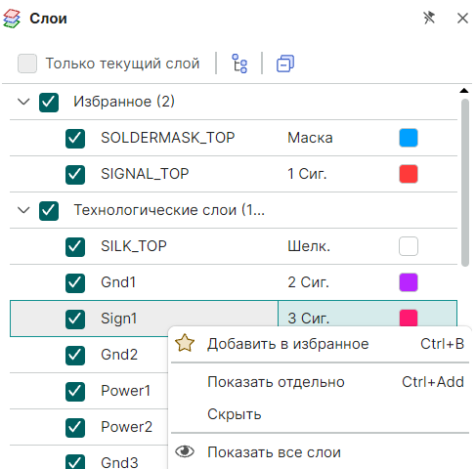
Task: Uncheck Gnd2 layer visibility
Action: [75, 356]
